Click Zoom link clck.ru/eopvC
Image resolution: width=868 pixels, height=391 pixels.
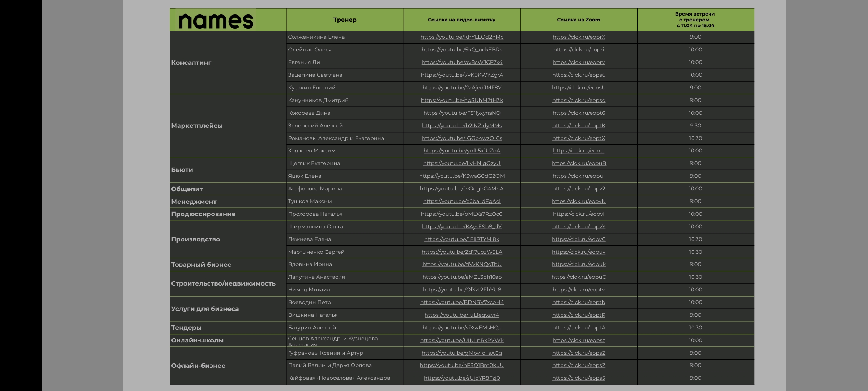tap(579, 239)
